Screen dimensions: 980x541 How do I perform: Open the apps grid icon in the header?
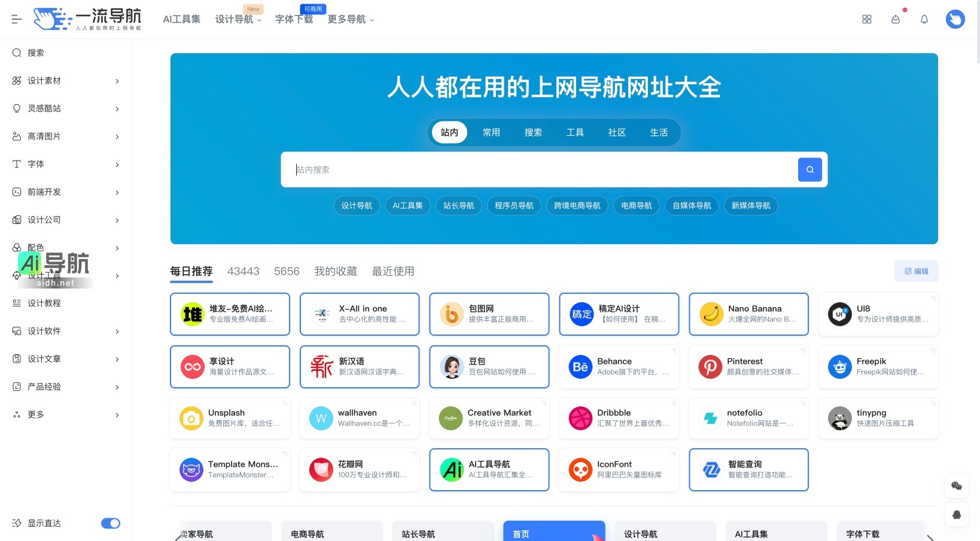coord(866,19)
